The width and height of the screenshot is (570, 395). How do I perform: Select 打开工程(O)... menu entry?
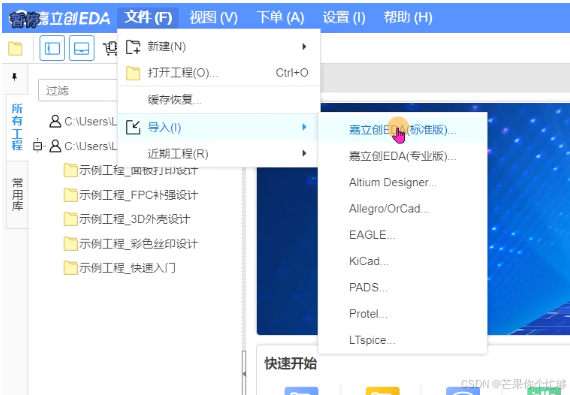[219, 73]
